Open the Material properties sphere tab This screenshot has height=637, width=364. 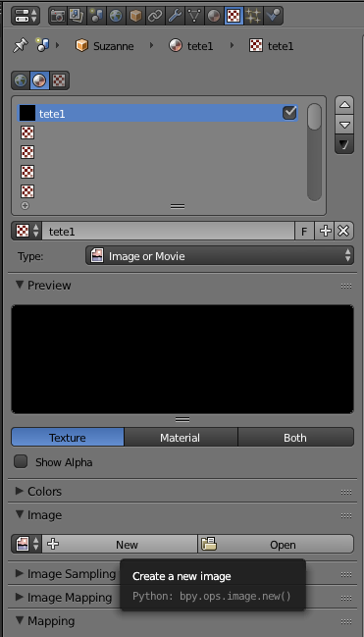coord(214,16)
